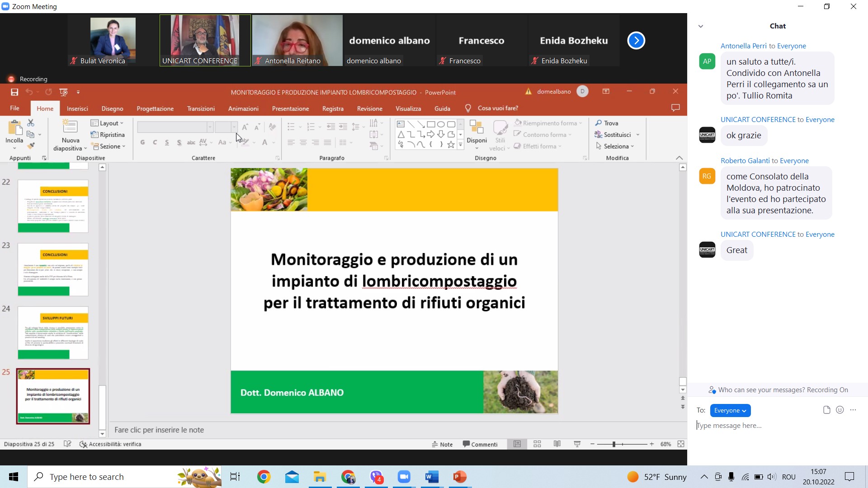
Task: Collapse the chat panel chevron
Action: click(701, 26)
